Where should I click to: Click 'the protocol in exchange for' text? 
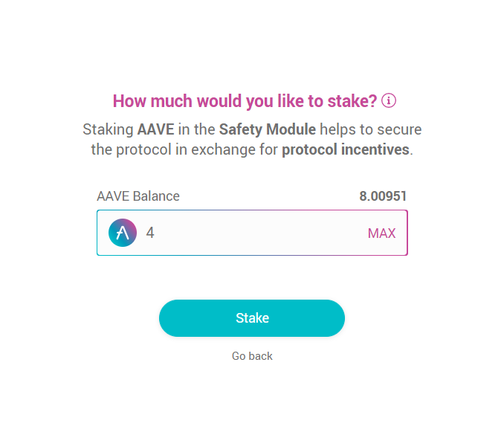tap(184, 149)
